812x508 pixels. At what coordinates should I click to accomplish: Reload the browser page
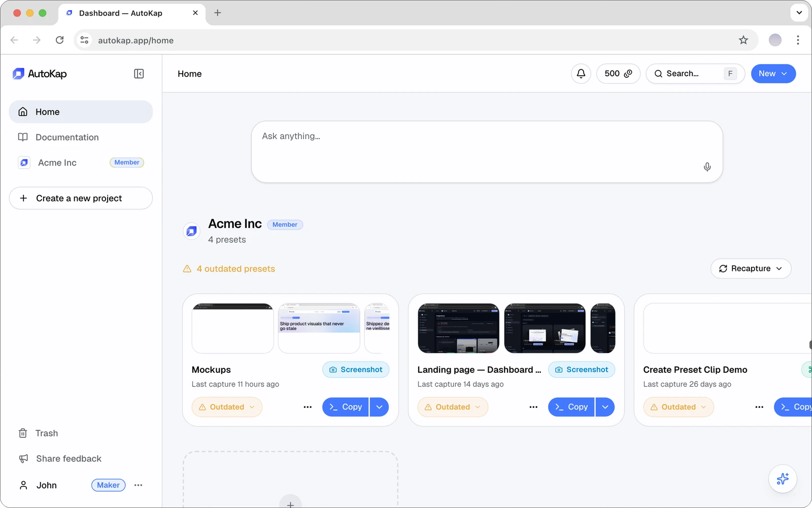[59, 40]
